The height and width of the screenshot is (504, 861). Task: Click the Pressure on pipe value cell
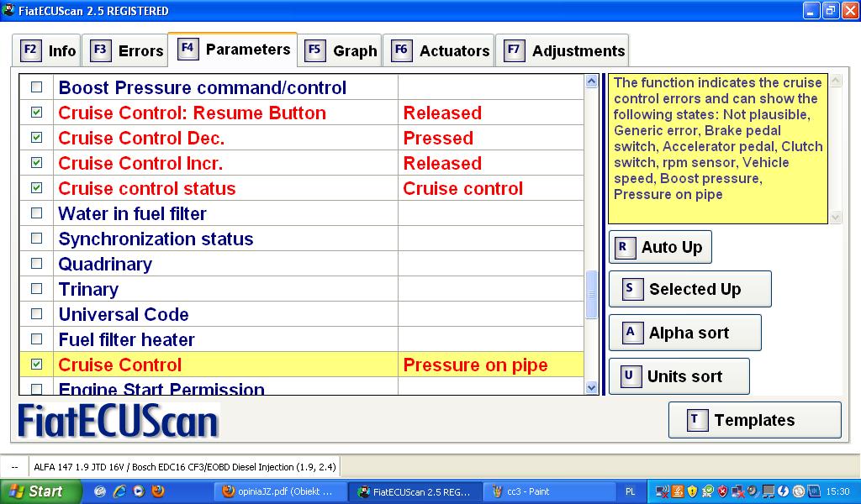[490, 365]
